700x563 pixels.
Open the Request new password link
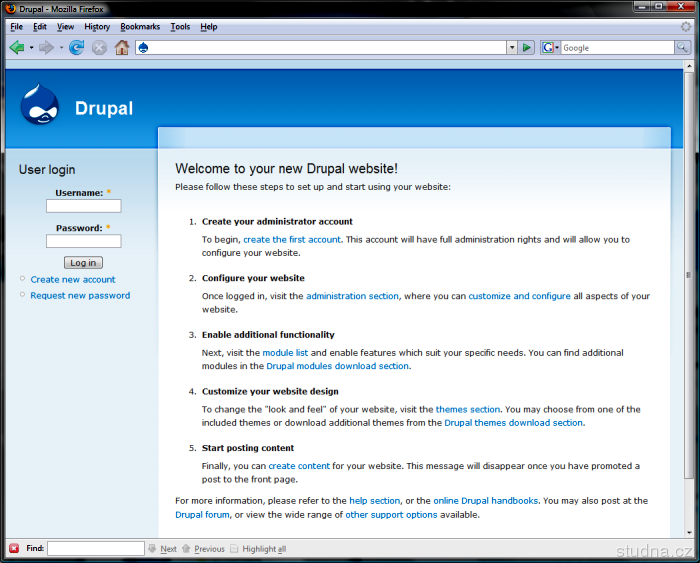[x=80, y=296]
